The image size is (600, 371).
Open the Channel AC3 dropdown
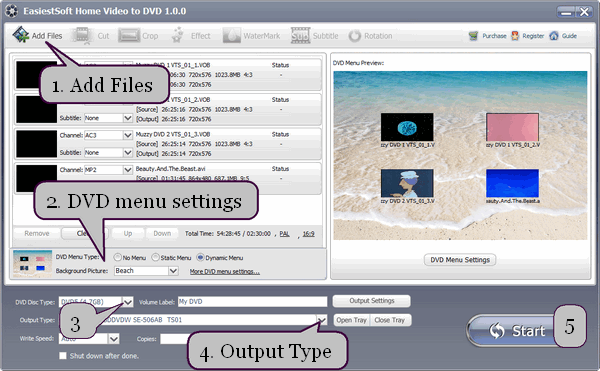click(x=128, y=135)
